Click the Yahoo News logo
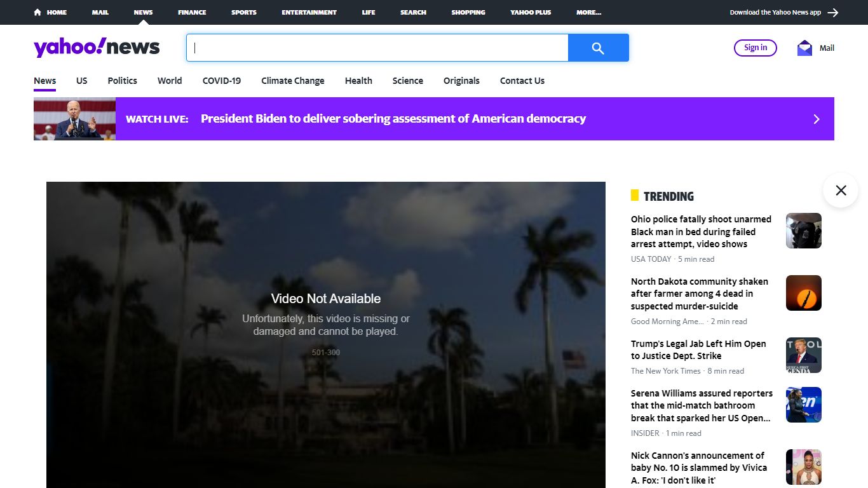 97,47
